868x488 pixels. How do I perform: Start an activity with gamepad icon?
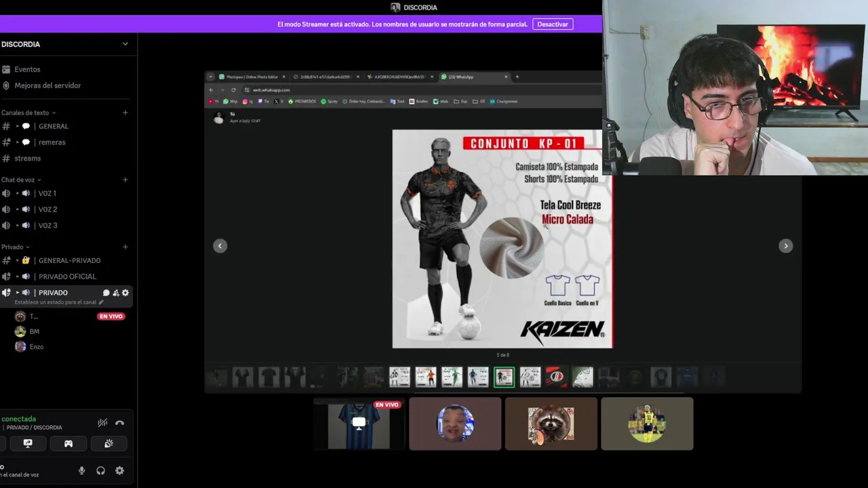point(68,443)
